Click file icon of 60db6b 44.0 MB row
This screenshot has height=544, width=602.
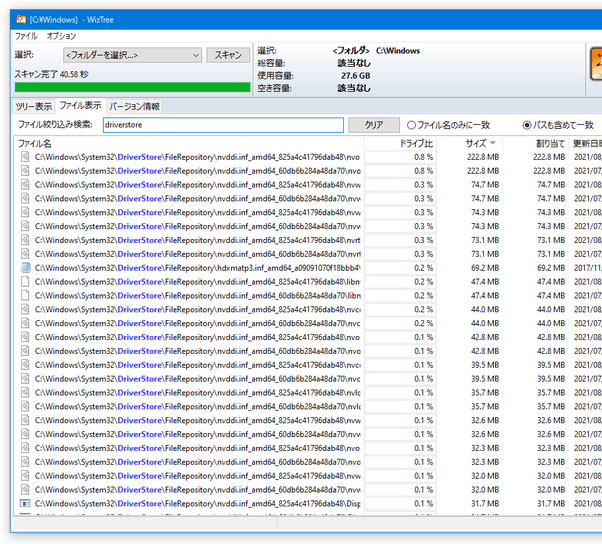[x=25, y=323]
